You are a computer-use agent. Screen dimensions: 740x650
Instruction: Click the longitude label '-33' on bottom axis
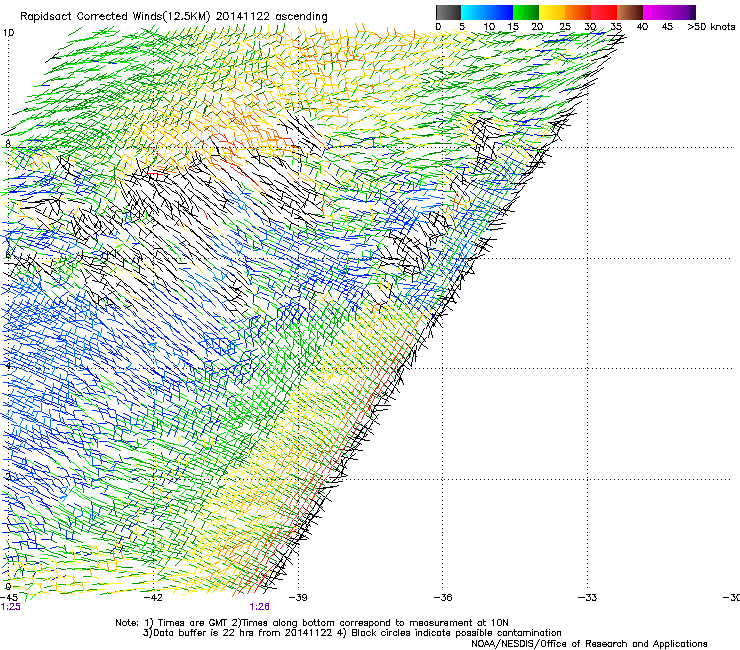[x=588, y=598]
